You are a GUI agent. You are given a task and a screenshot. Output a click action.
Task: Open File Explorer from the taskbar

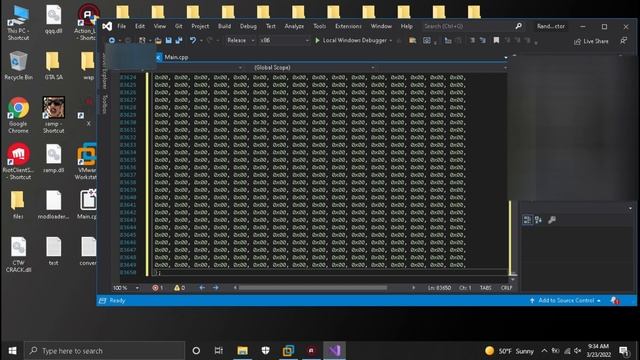(242, 351)
